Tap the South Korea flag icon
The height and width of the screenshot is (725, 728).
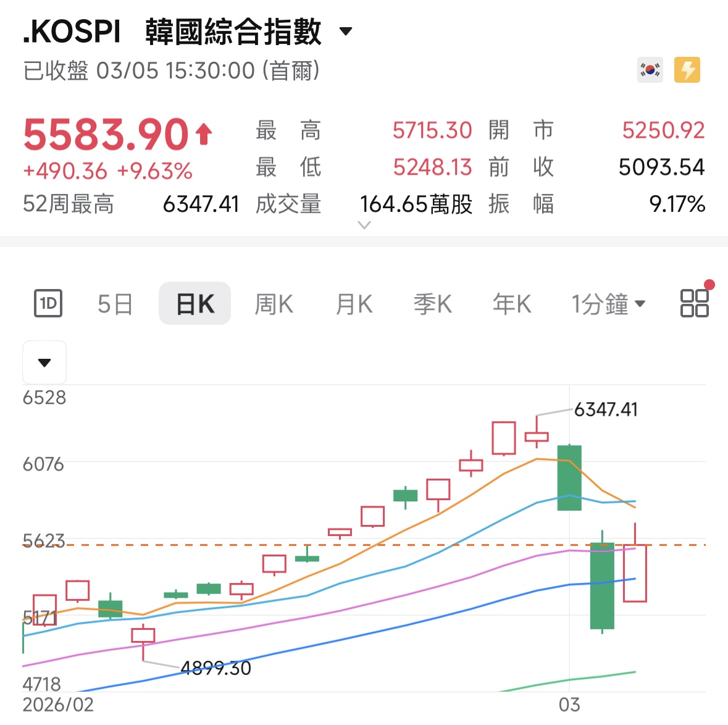[x=650, y=70]
